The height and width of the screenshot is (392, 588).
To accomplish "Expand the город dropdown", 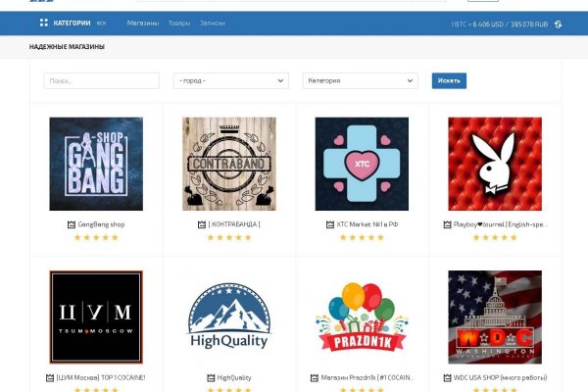I will 231,80.
